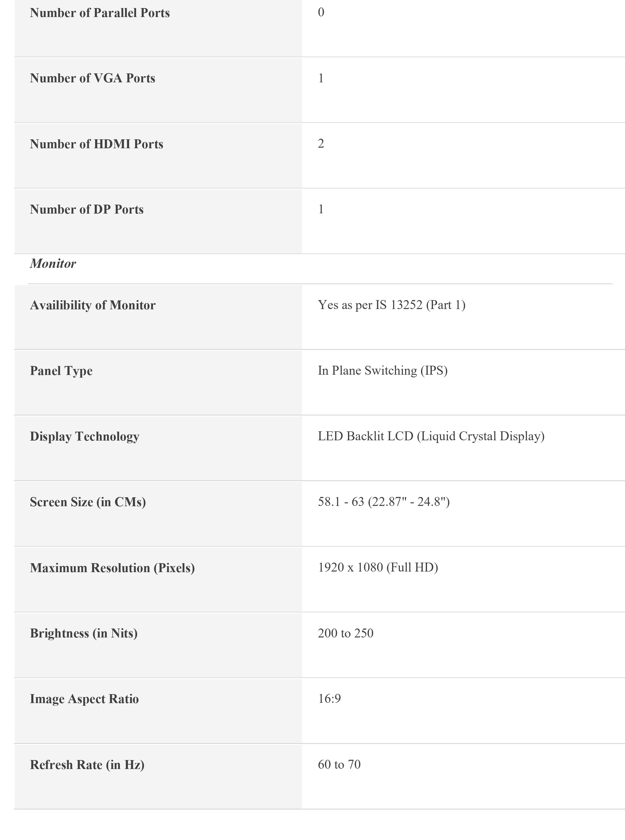Click the "Number of Parallel Ports" label
Viewport: 625px width, 840px height.
click(x=100, y=13)
